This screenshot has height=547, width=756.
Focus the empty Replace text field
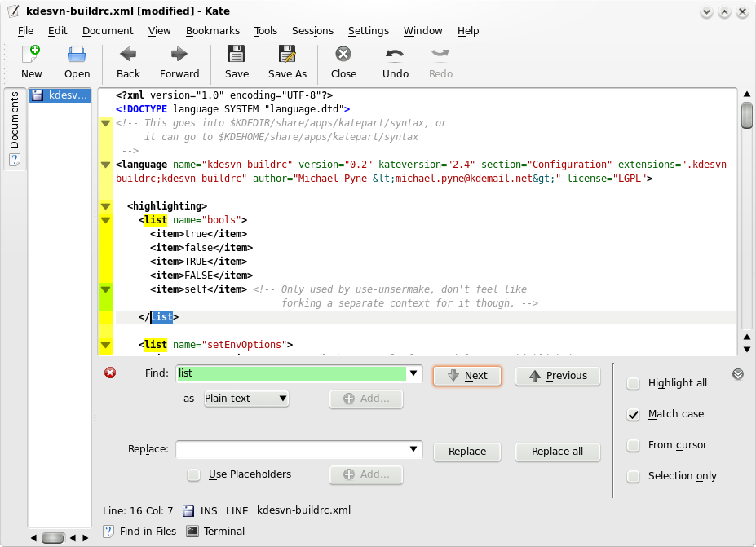[292, 449]
